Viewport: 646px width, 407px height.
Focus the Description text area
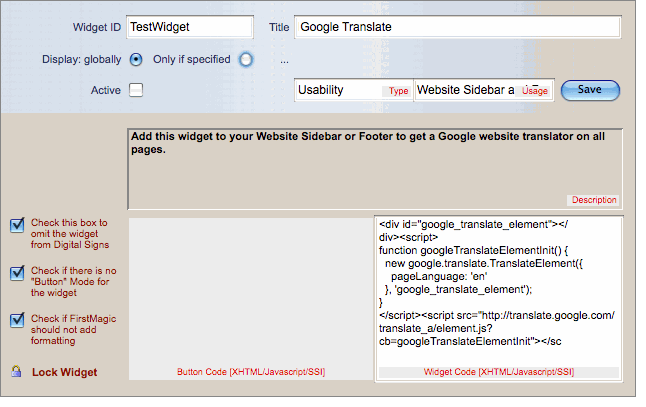[375, 169]
